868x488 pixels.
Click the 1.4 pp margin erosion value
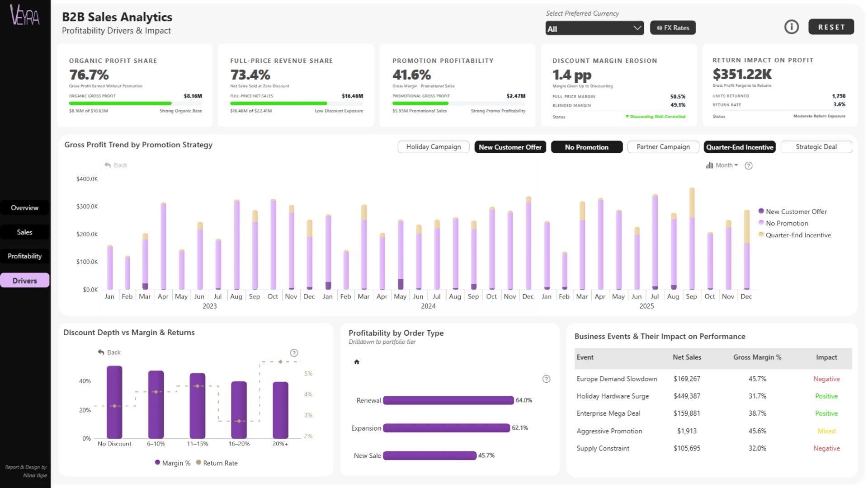[572, 75]
